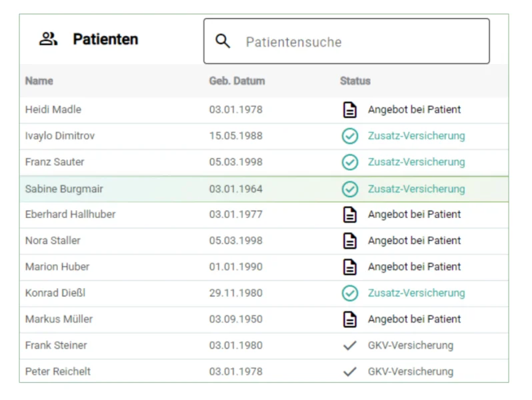Screen dimensions: 532x400
Task: Click document icon for Eberhard Hallhuber
Action: (x=350, y=215)
